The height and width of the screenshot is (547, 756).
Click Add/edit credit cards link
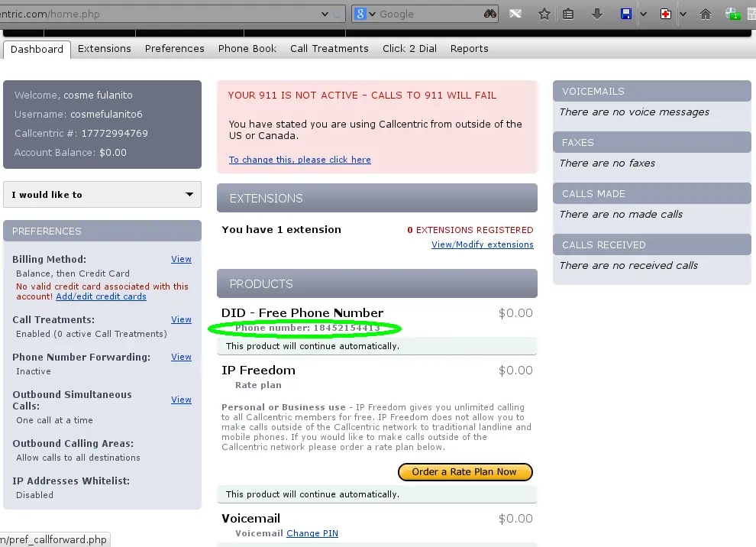(101, 296)
